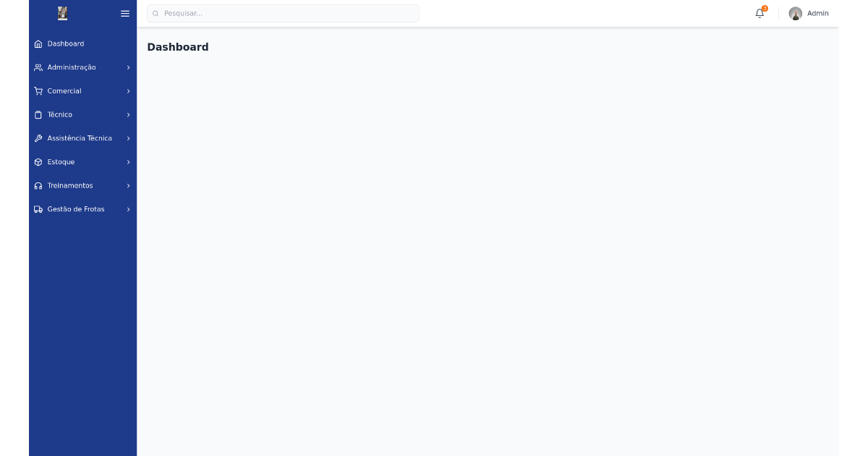Screen dimensions: 868x456
Task: Click the users icon beside Administração
Action: pyautogui.click(x=38, y=67)
